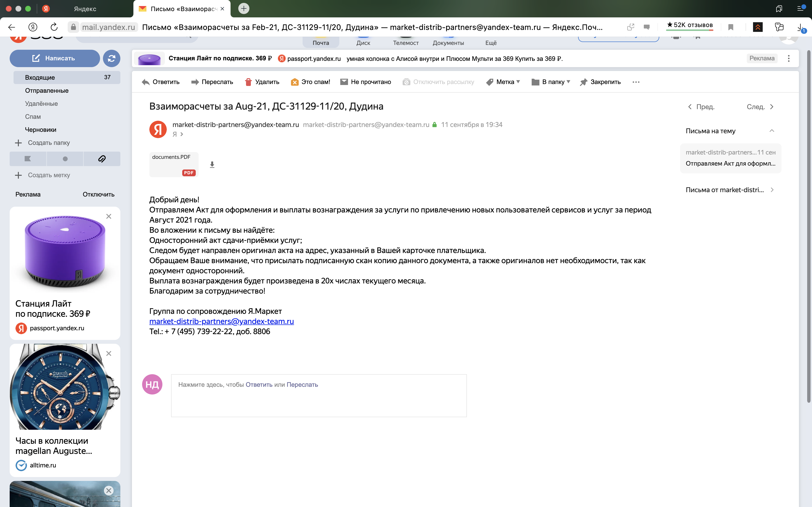Pin the email with Закрепить

click(600, 82)
